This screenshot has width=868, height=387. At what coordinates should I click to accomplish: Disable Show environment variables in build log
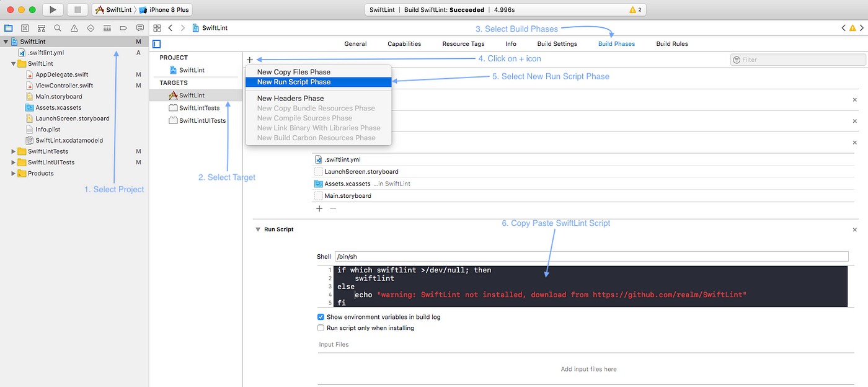pos(321,317)
